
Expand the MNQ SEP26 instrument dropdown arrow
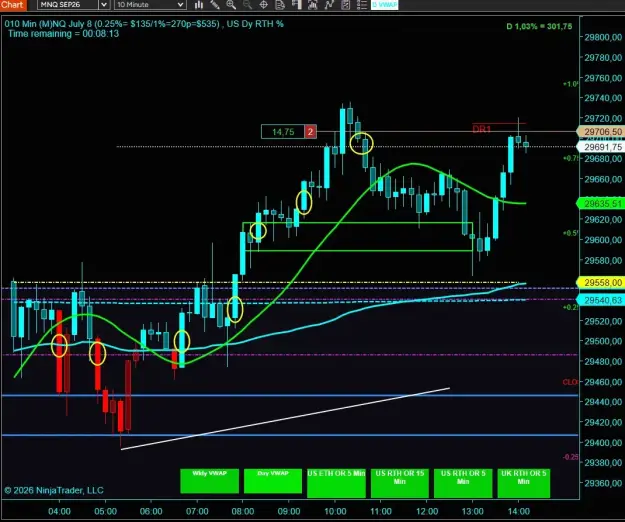coord(104,5)
